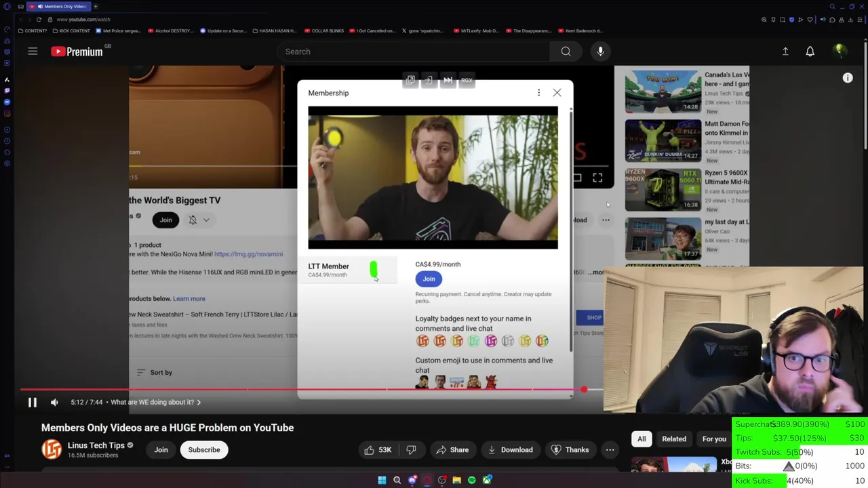Screen dimensions: 868x488
Task: Click the SHOP button
Action: 593,317
